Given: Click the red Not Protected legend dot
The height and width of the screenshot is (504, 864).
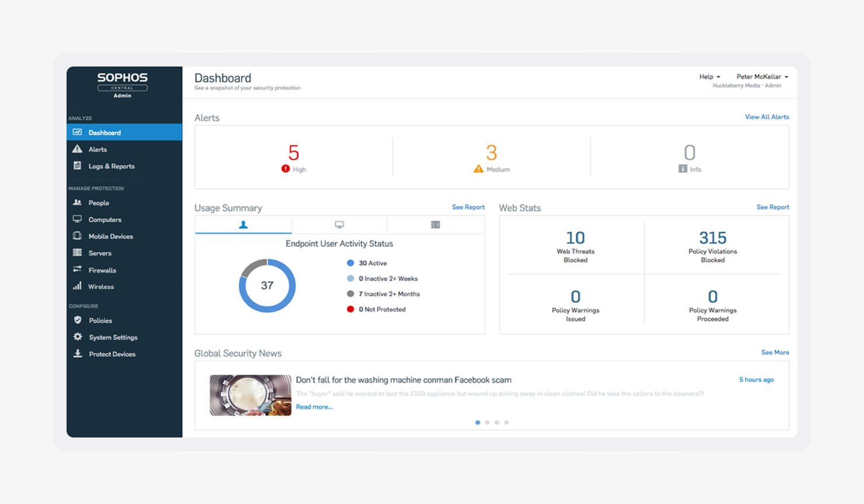Looking at the screenshot, I should 350,309.
